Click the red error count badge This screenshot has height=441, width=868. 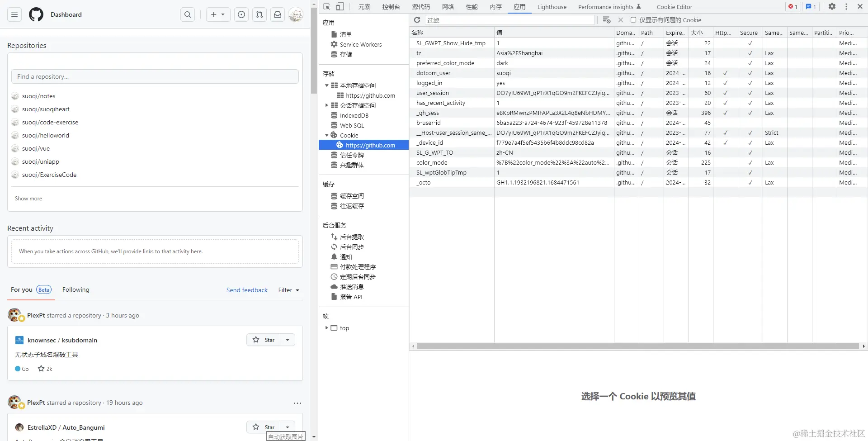coord(793,6)
